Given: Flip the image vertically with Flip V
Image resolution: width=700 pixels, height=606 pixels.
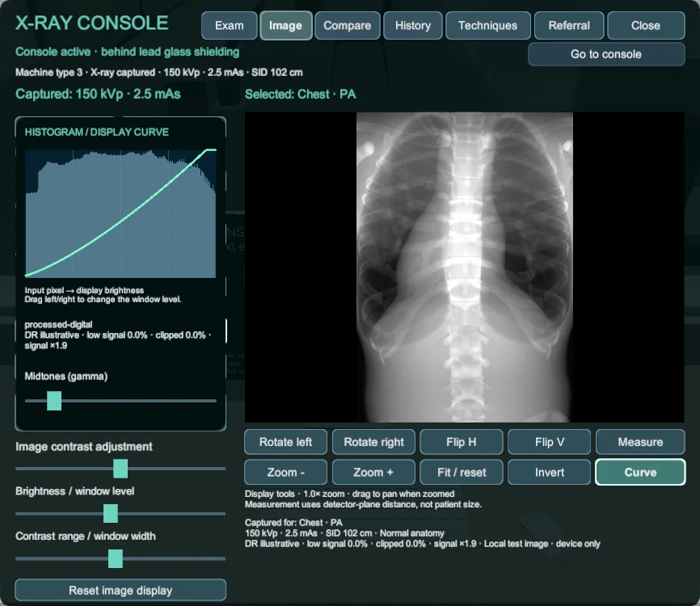Looking at the screenshot, I should tap(550, 442).
